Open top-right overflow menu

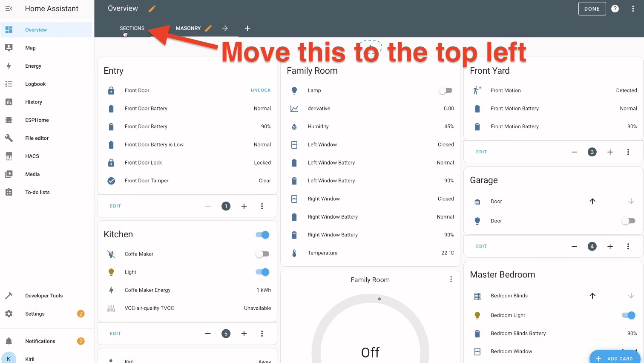[x=633, y=9]
